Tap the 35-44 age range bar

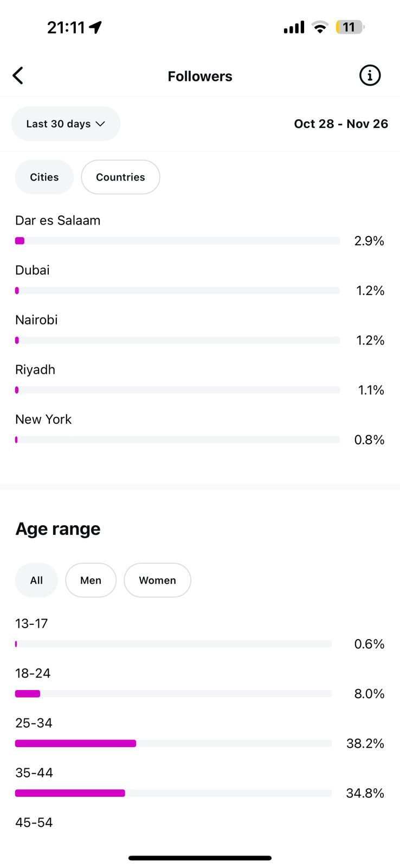point(173,793)
